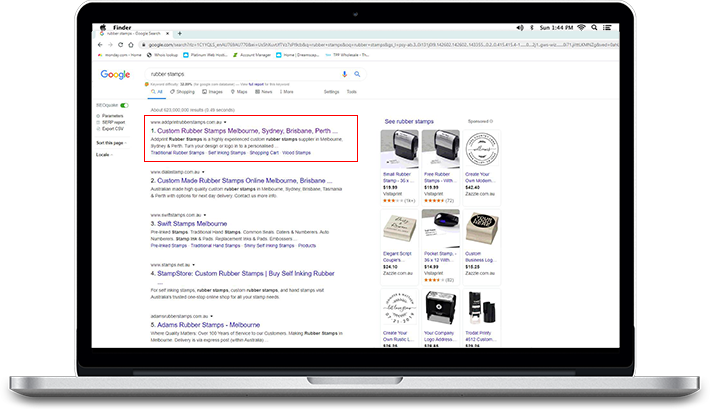This screenshot has width=710, height=410.
Task: Go to browser home page icon
Action: pyautogui.click(x=131, y=45)
